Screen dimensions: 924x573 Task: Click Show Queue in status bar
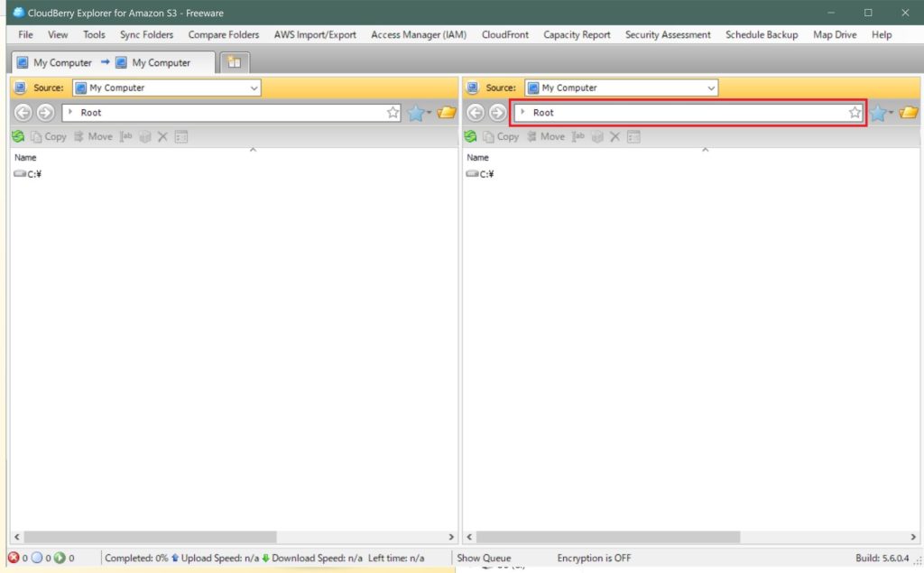484,558
